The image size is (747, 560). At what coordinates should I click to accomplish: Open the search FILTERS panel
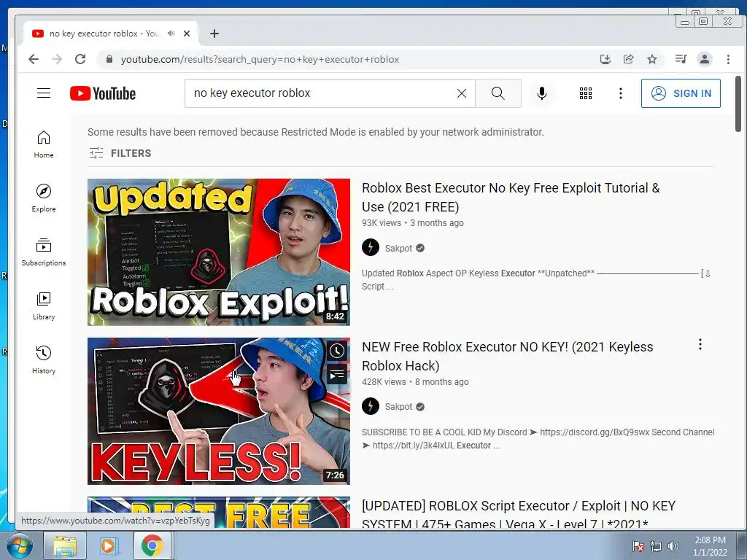[x=120, y=153]
